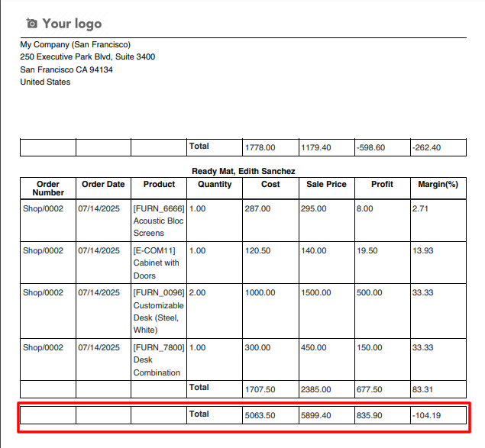Click the 'Your logo' placeholder text
The height and width of the screenshot is (448, 485).
pos(72,24)
